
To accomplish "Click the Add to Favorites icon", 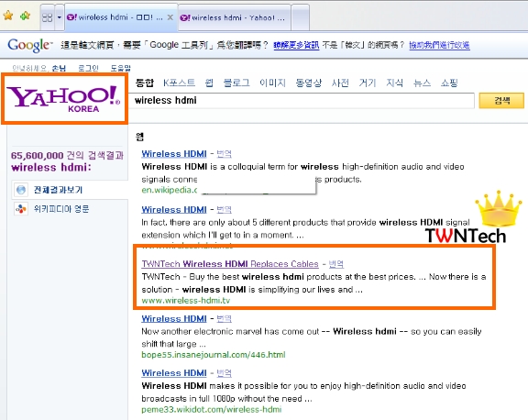I will tap(26, 16).
